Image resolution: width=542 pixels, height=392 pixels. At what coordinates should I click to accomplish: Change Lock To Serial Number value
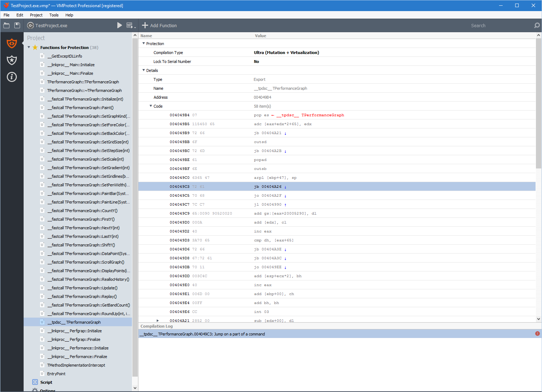[257, 62]
